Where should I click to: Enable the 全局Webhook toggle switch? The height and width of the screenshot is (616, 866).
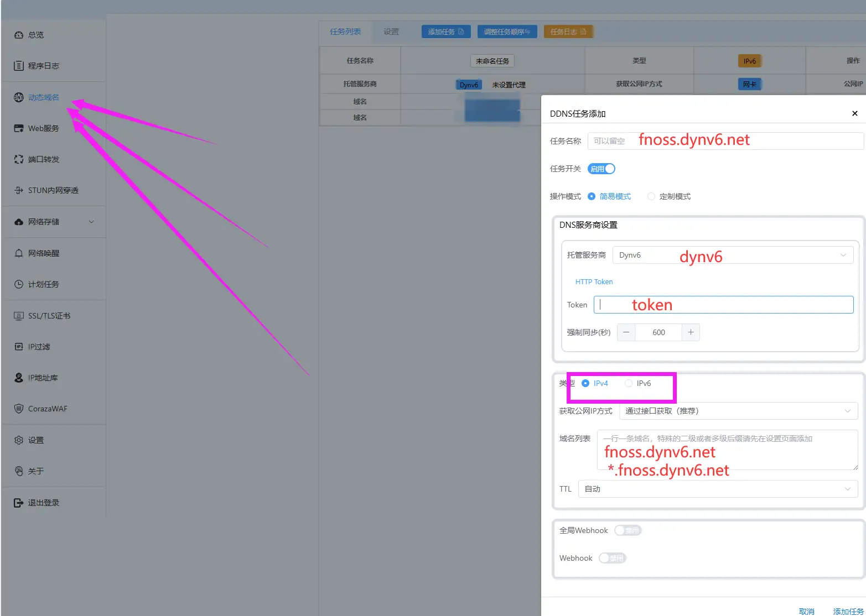[628, 530]
